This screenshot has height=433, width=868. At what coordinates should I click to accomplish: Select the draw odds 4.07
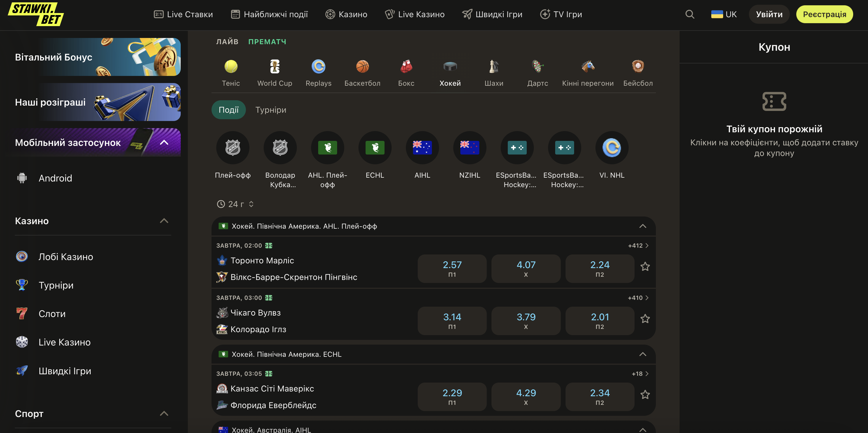pyautogui.click(x=526, y=268)
